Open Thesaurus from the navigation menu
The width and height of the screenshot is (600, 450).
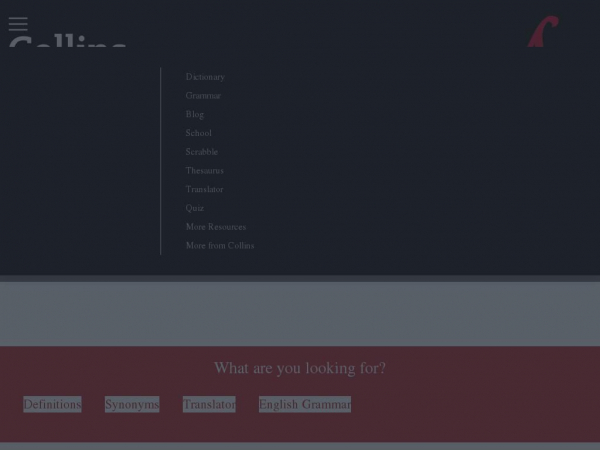pyautogui.click(x=204, y=171)
